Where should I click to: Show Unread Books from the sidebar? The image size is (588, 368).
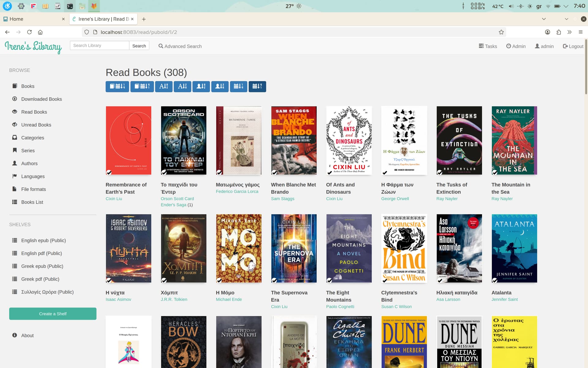click(36, 125)
